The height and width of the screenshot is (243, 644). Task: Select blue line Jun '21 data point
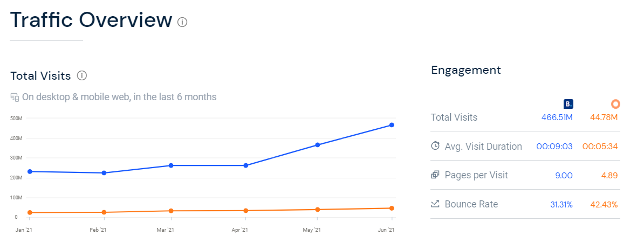(392, 125)
